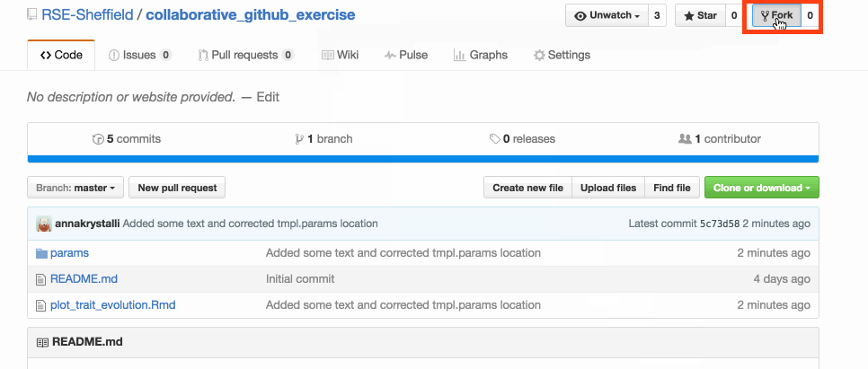868x369 pixels.
Task: Click the tag icon beside releases
Action: [495, 139]
